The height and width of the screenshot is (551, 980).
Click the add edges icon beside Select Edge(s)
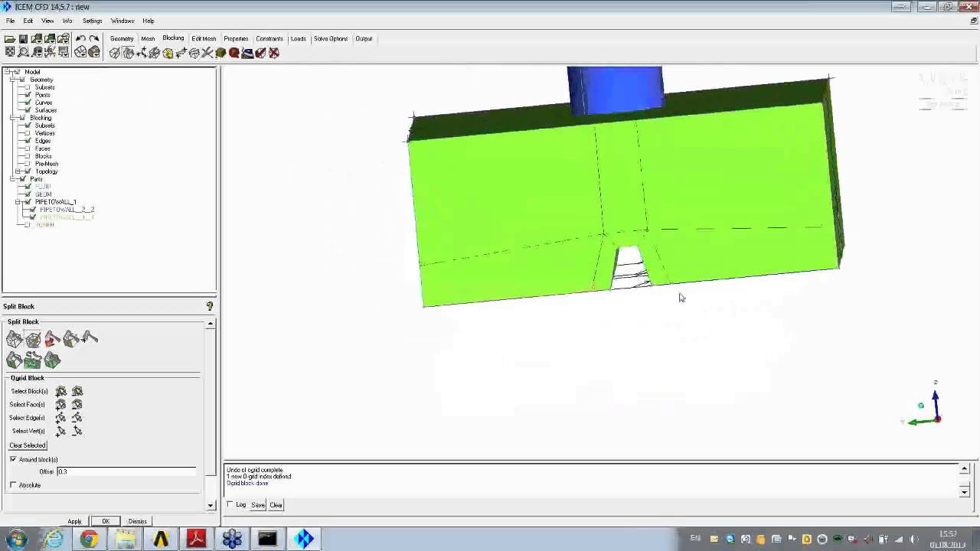[x=60, y=418]
